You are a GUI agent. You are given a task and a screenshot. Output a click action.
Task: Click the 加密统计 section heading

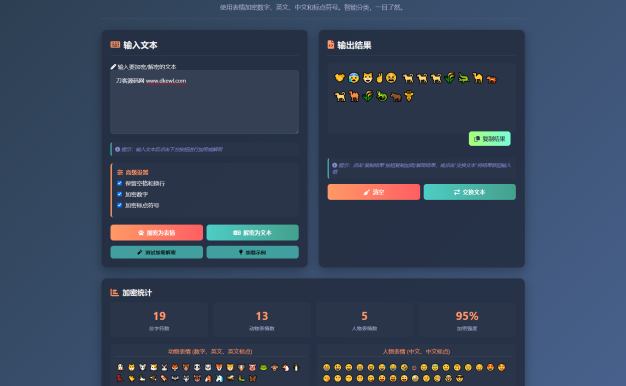click(137, 293)
